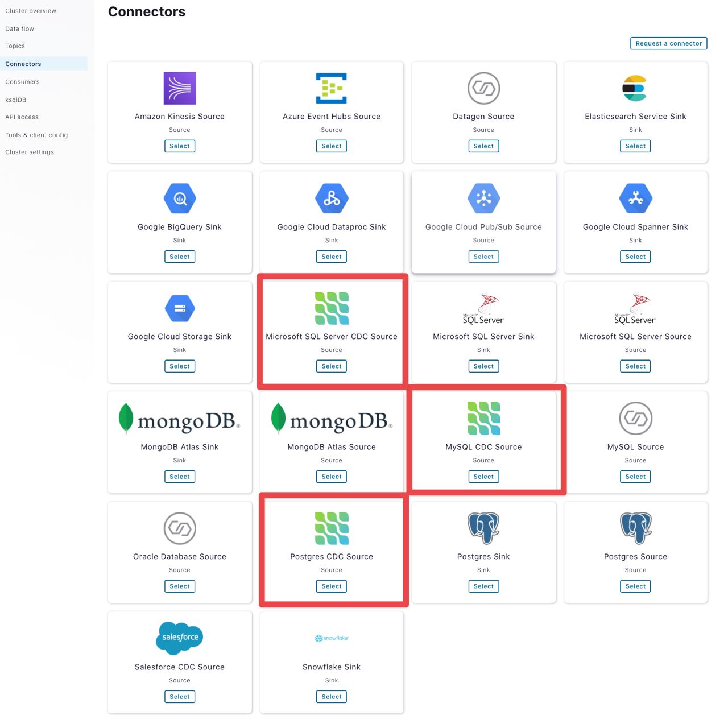728x728 pixels.
Task: Select MongoDB Atlas Source connector
Action: pos(332,477)
